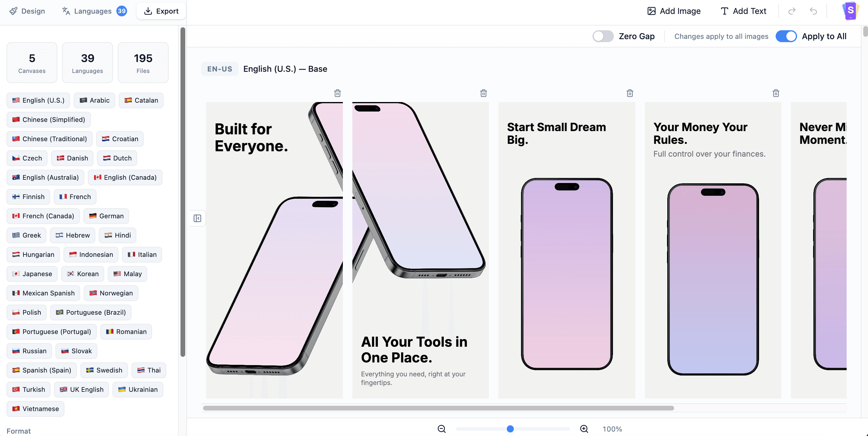Open the purple S profile avatar
The width and height of the screenshot is (868, 436).
tap(850, 11)
